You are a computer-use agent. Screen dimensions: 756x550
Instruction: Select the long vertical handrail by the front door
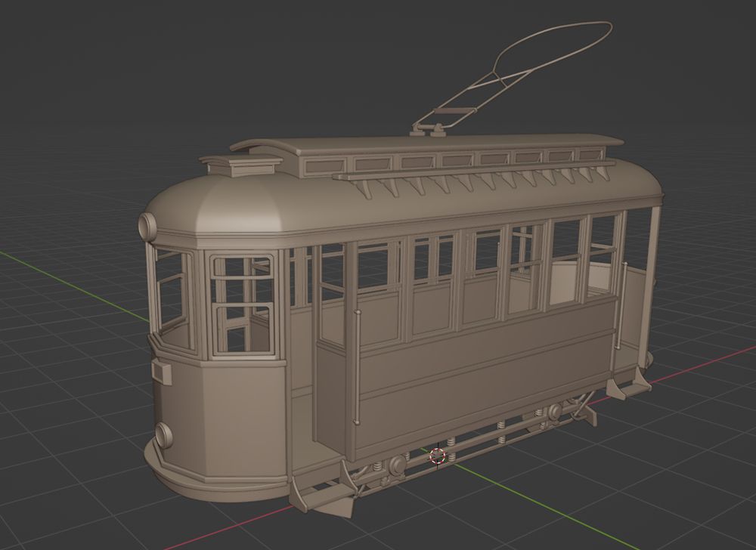point(358,367)
